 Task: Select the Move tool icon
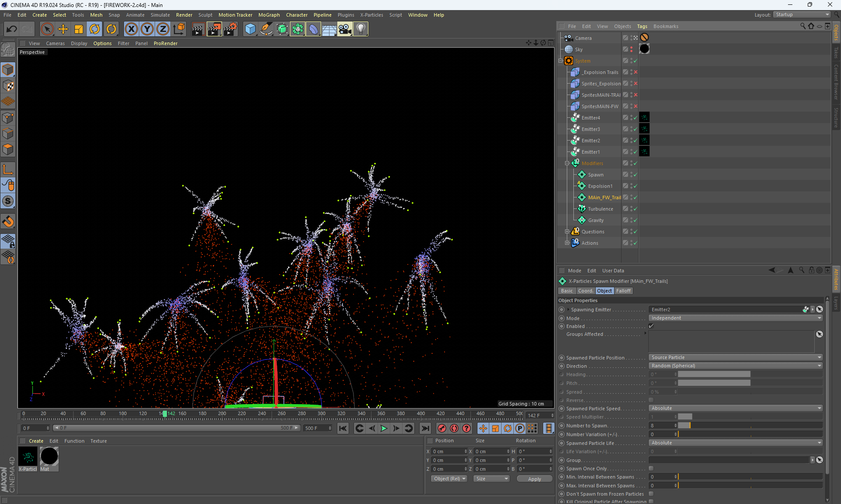tap(63, 29)
